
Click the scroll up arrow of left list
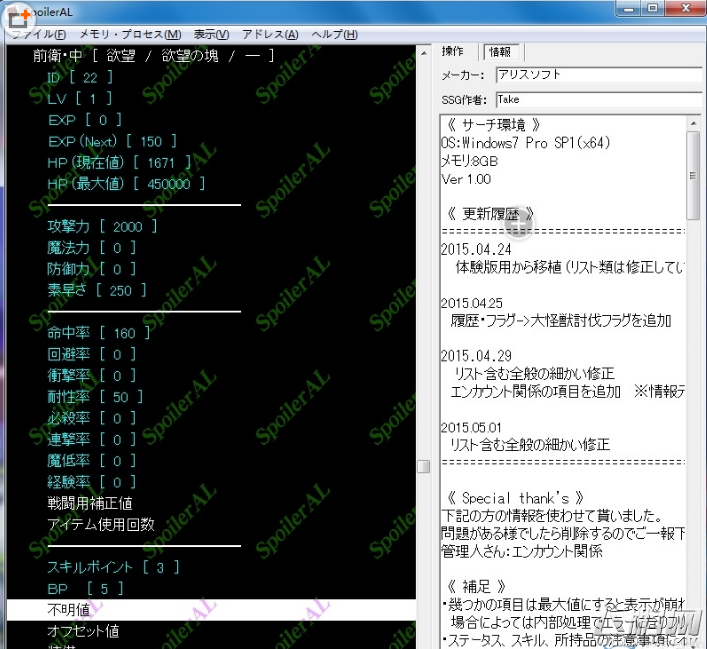(424, 53)
